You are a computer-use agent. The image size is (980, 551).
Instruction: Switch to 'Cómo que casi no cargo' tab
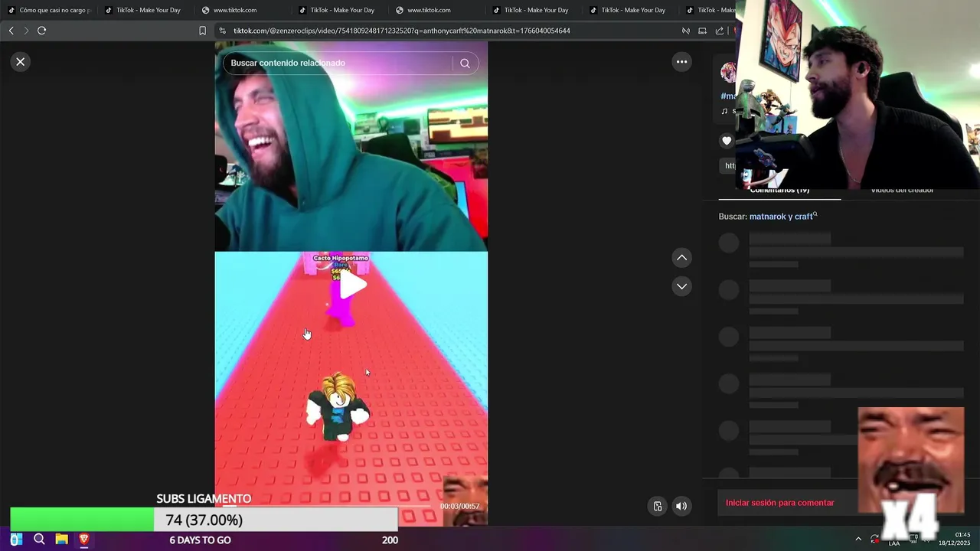tap(48, 10)
